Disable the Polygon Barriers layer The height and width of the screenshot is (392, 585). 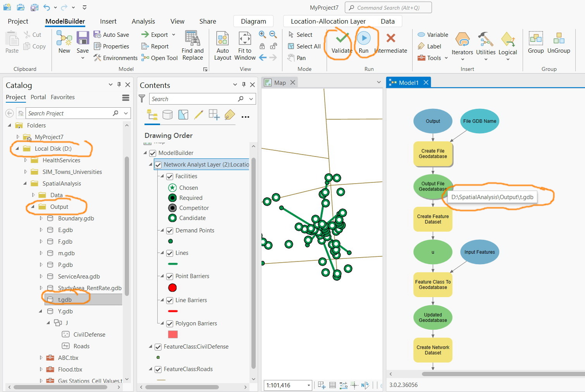[x=170, y=323]
